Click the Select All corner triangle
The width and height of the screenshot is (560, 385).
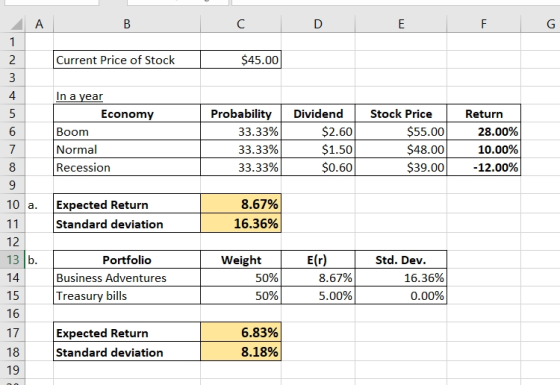(16, 24)
